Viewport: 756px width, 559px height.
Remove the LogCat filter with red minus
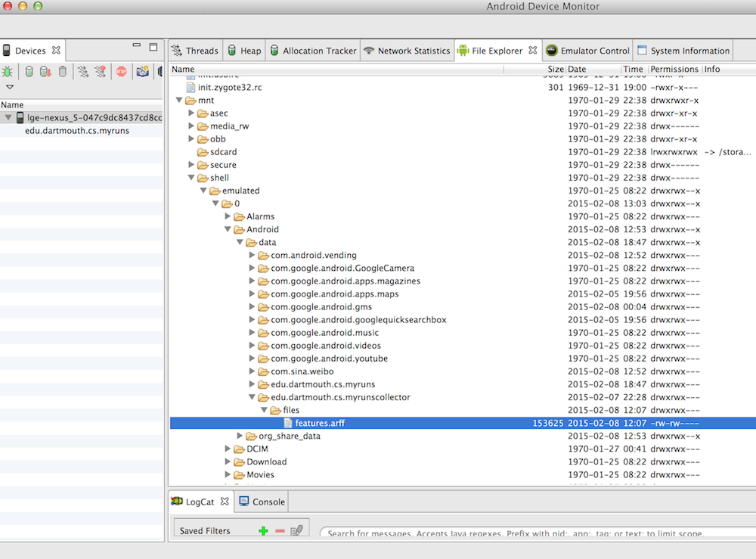click(x=280, y=530)
